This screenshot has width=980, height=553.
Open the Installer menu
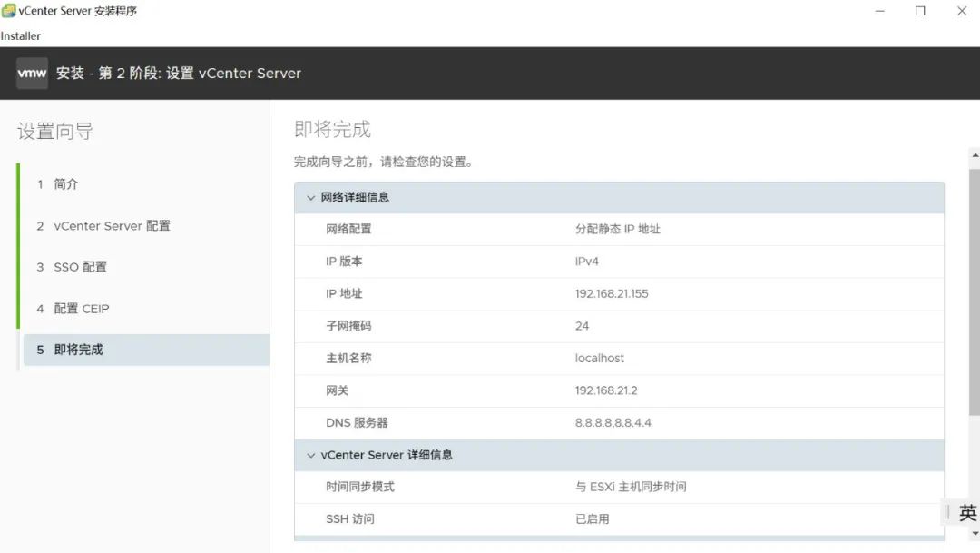pyautogui.click(x=21, y=36)
